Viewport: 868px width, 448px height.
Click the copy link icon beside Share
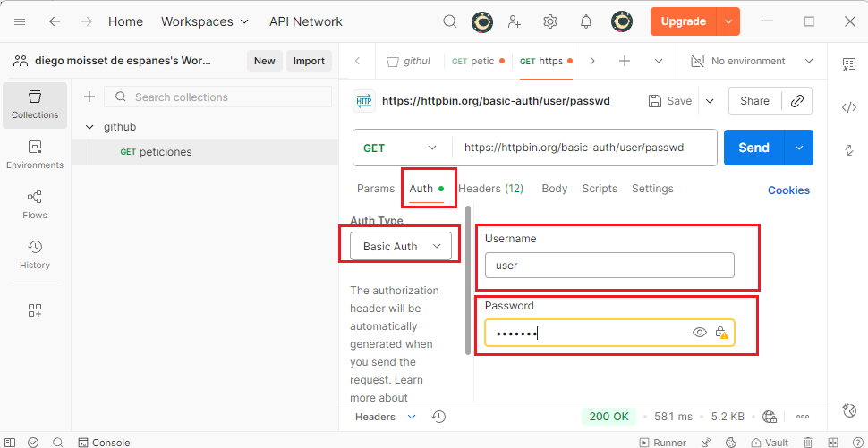[796, 101]
